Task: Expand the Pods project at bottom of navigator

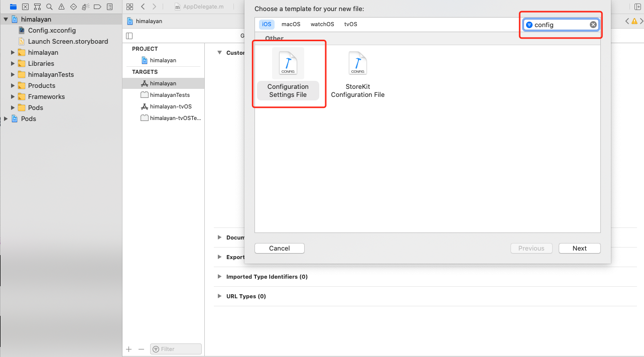Action: pyautogui.click(x=6, y=118)
